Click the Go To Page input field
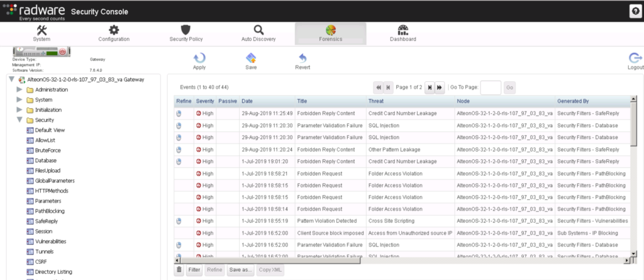This screenshot has height=280, width=644. tap(491, 87)
